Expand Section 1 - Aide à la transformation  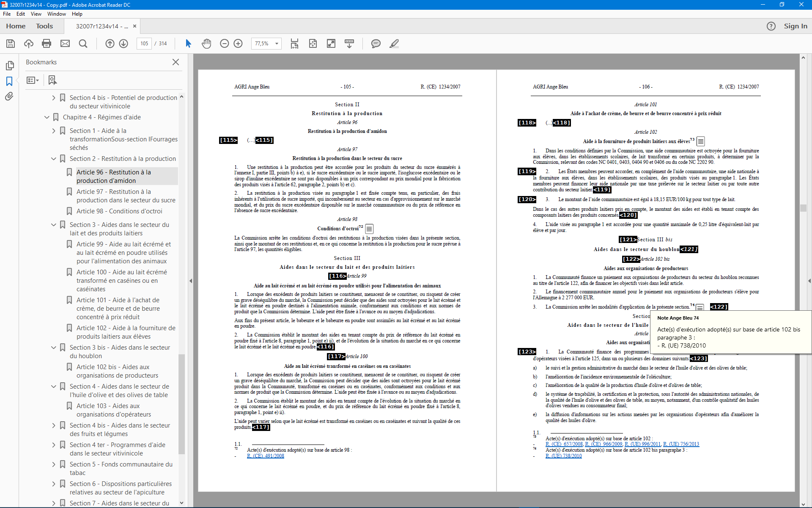pos(54,131)
